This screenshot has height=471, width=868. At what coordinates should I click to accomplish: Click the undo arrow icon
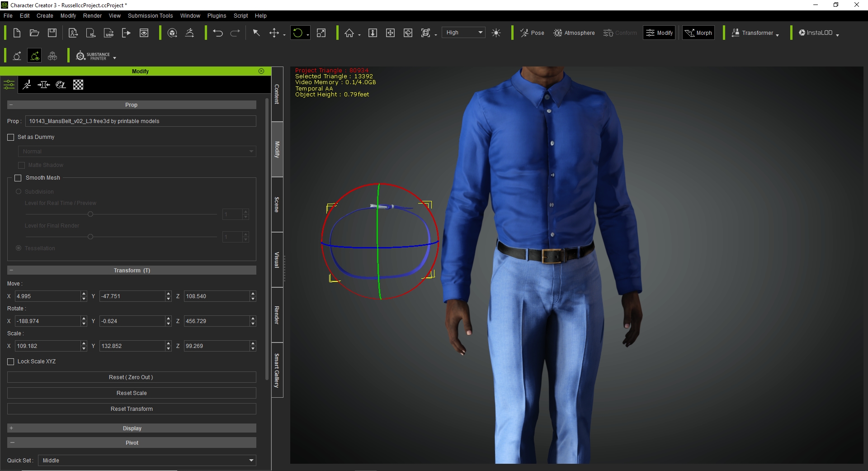[218, 33]
